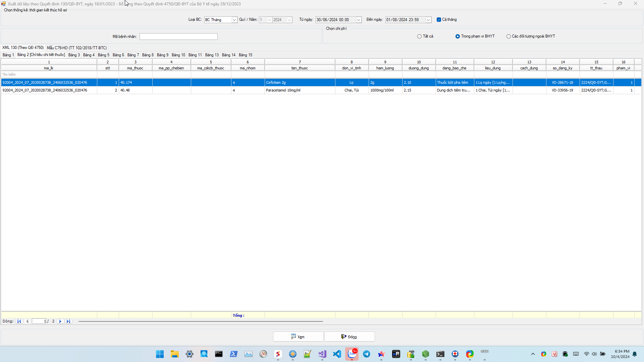Screen dimensions: 644x362
Task: Select Các đối tượng ngoài BHYT option
Action: click(508, 37)
